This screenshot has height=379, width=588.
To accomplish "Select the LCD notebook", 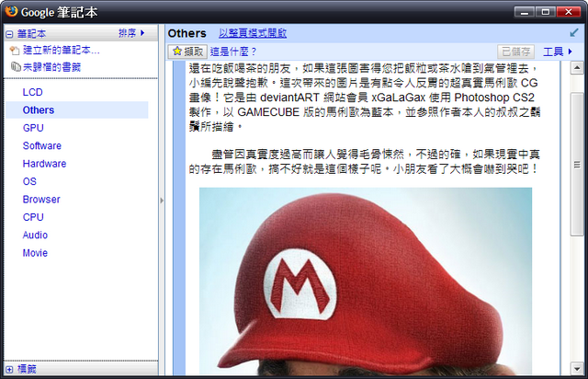I will (x=33, y=92).
